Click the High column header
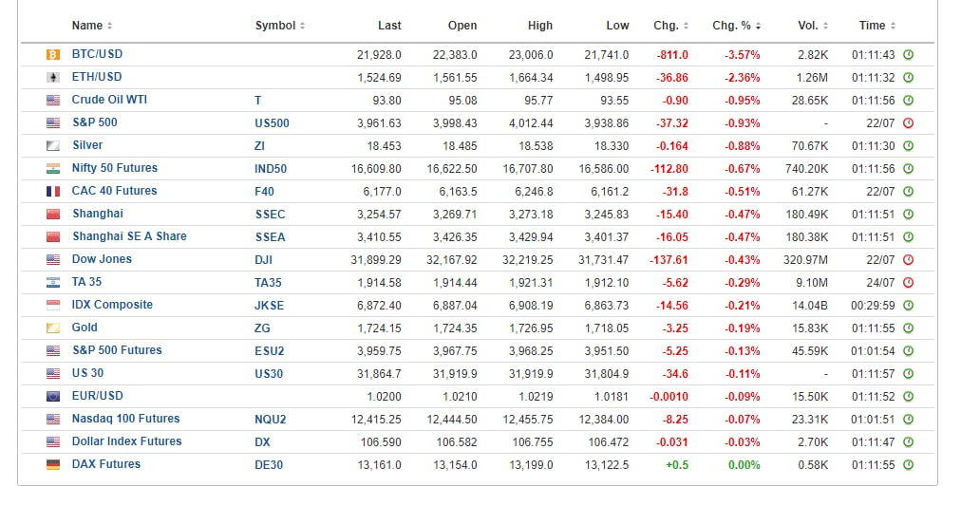The height and width of the screenshot is (506, 980). coord(540,26)
